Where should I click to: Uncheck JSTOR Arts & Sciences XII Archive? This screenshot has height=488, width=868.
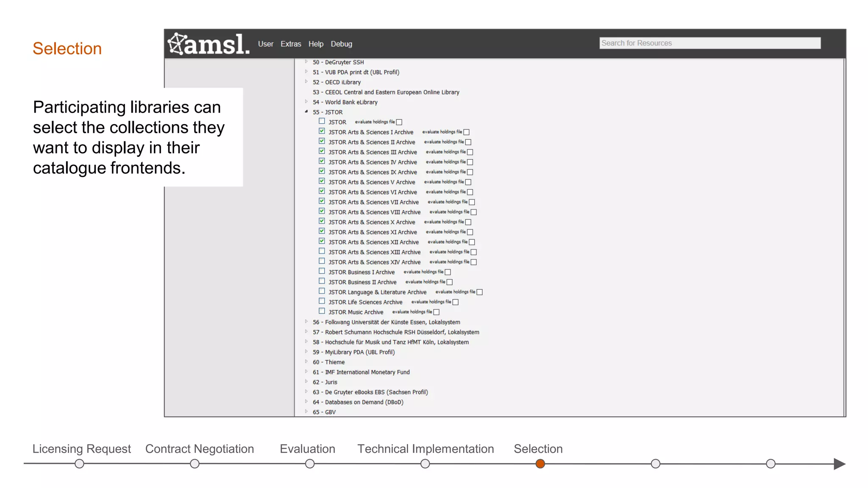pyautogui.click(x=322, y=241)
